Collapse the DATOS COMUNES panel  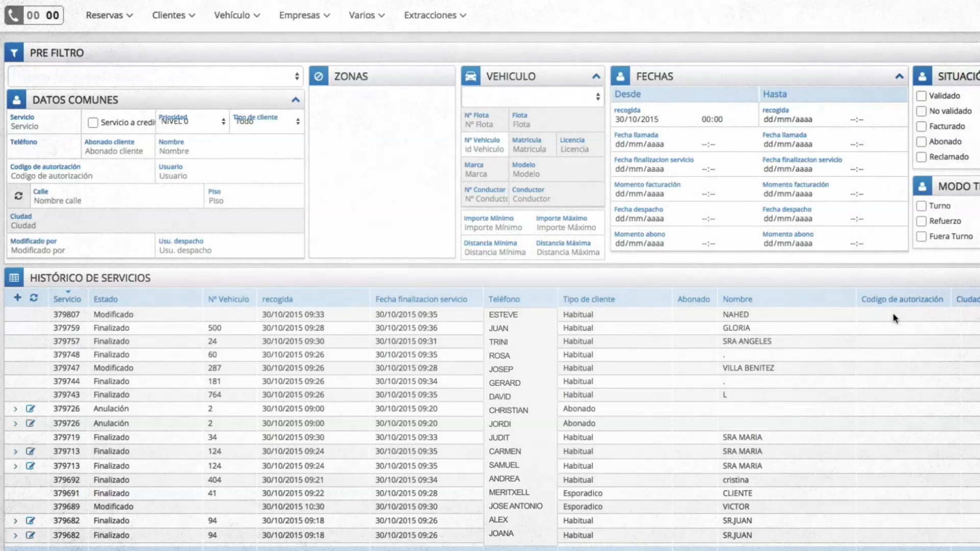pyautogui.click(x=295, y=100)
